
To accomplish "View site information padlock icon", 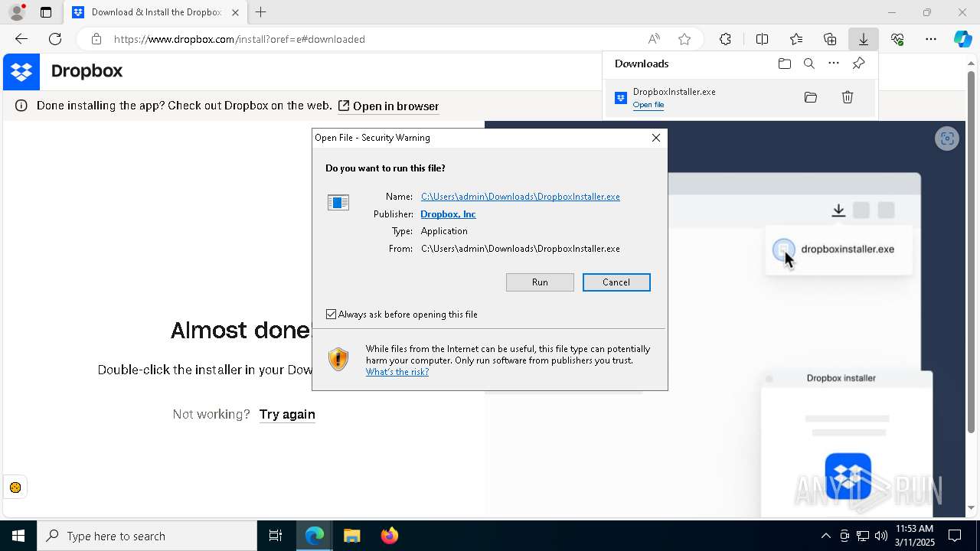I will [x=96, y=39].
